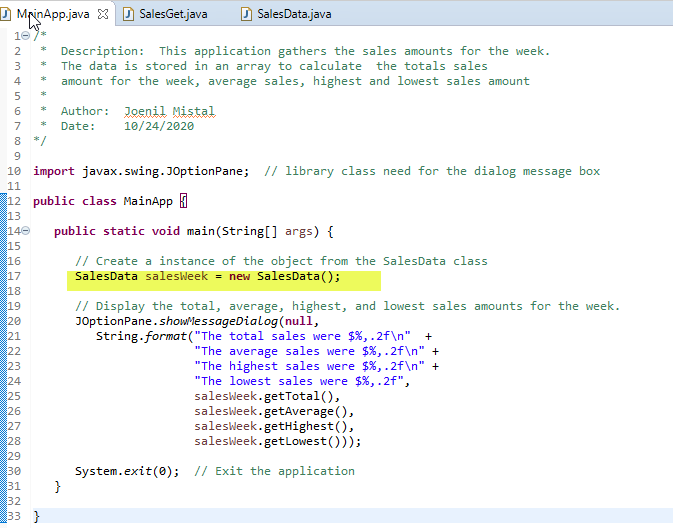Screen dimensions: 673x528
Task: Click line number 30 in the gutter
Action: 13,471
